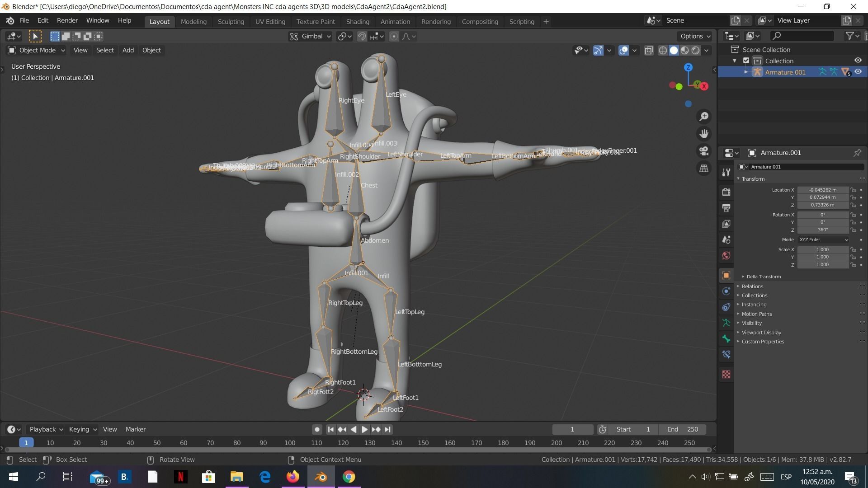Switch to the Sculpting workspace tab
The width and height of the screenshot is (868, 488).
(x=231, y=21)
